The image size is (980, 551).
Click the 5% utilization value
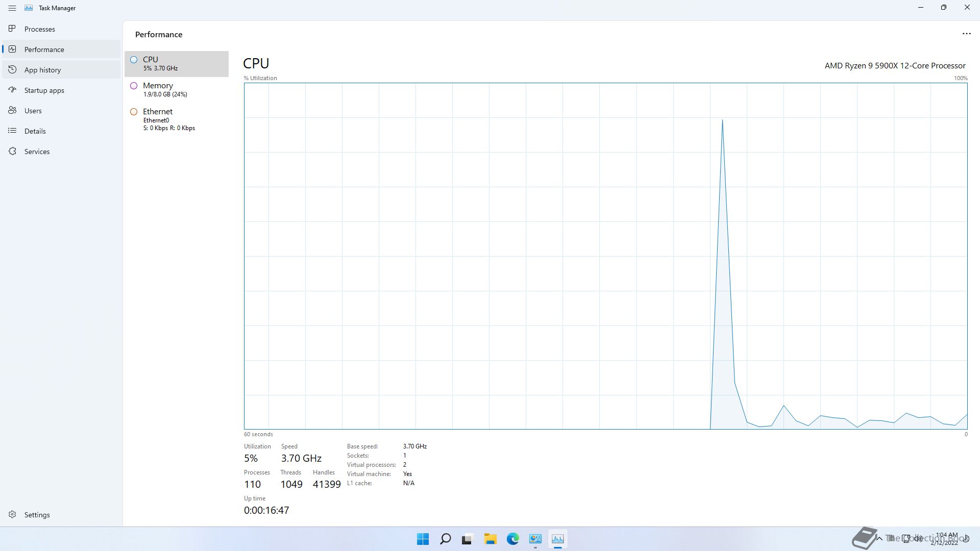251,458
